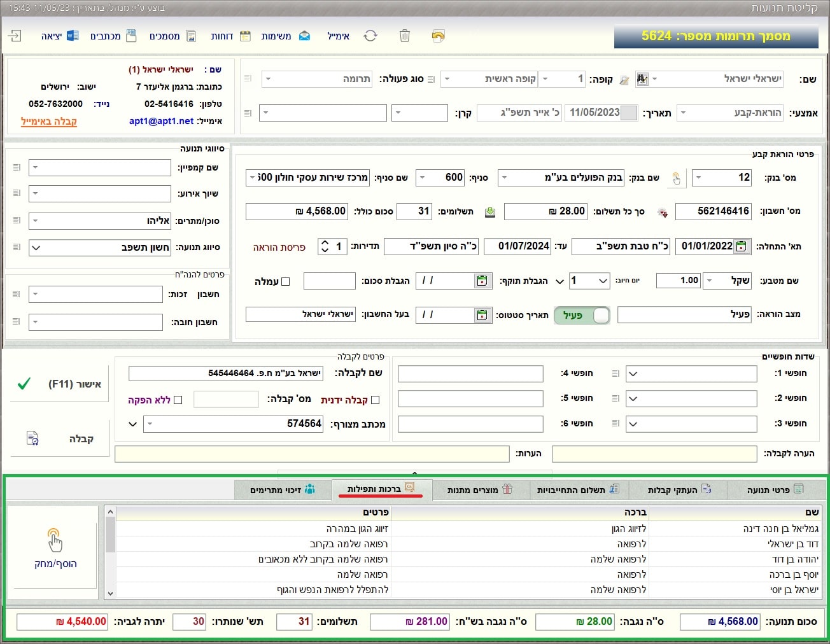Image resolution: width=830 pixels, height=644 pixels.
Task: Open the זיכוי מתרימים tab
Action: [283, 489]
